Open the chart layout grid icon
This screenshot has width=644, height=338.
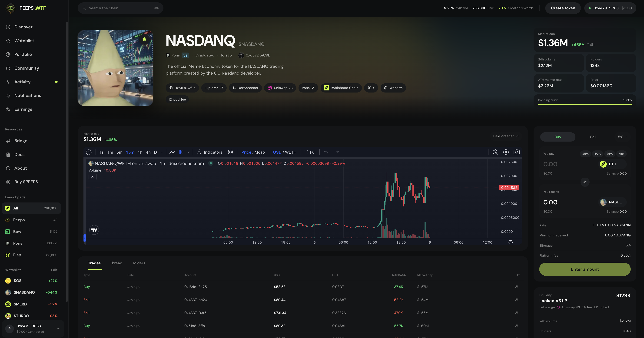tap(230, 152)
